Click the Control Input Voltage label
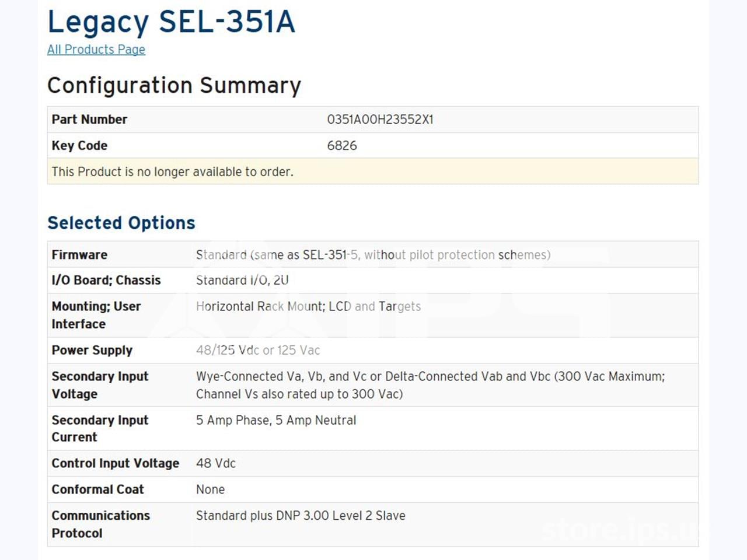 click(x=116, y=464)
